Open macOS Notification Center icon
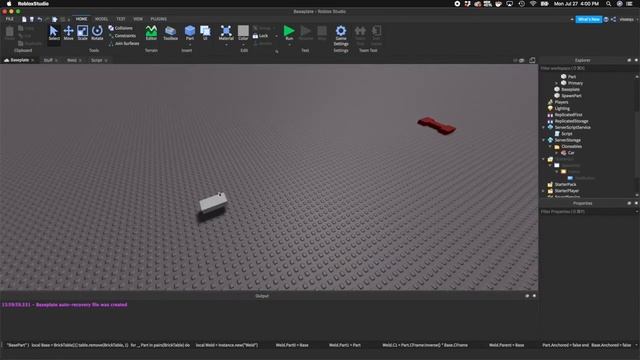Screen dimensions: 640x360 [x=629, y=4]
